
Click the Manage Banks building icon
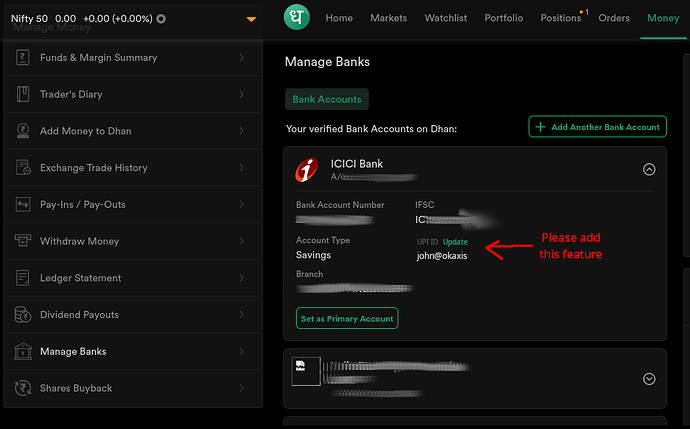click(x=23, y=351)
